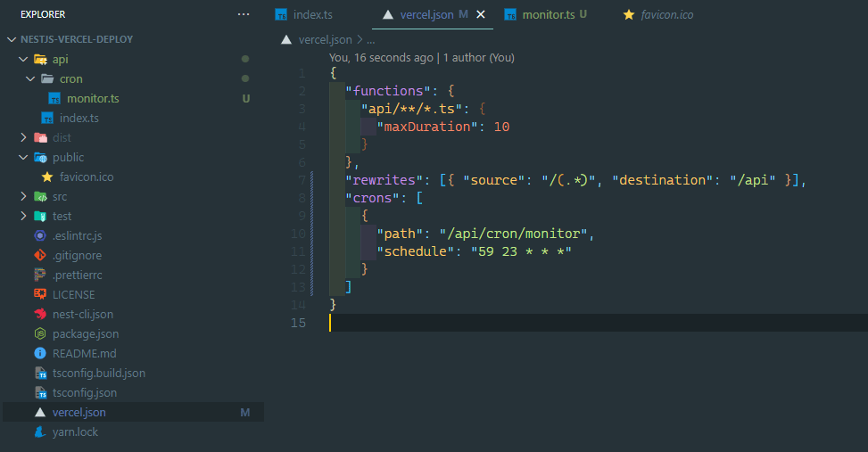Click the .prettierrc Prettier icon
The image size is (868, 452).
(40, 275)
